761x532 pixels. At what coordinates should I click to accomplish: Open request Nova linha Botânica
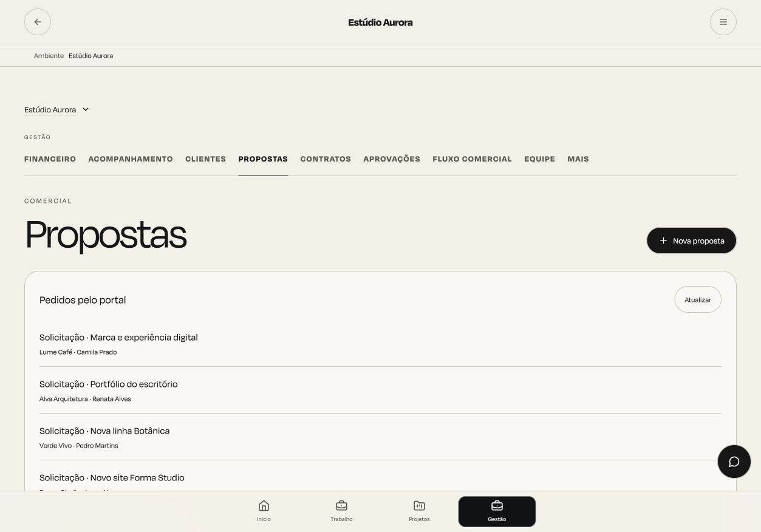(380, 437)
